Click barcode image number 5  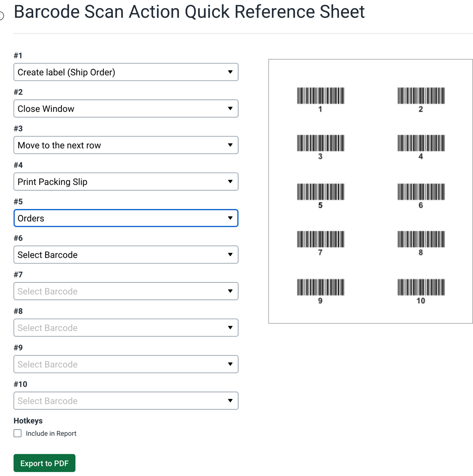(321, 192)
